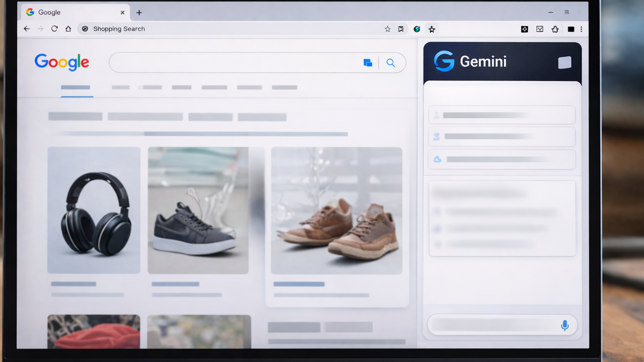Click the square icon in Gemini header
Viewport: 644px width, 362px height.
point(565,62)
